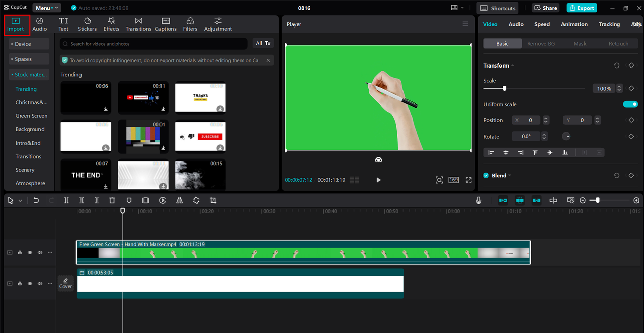644x333 pixels.
Task: Click the preview axis split icon
Action: [x=553, y=200]
